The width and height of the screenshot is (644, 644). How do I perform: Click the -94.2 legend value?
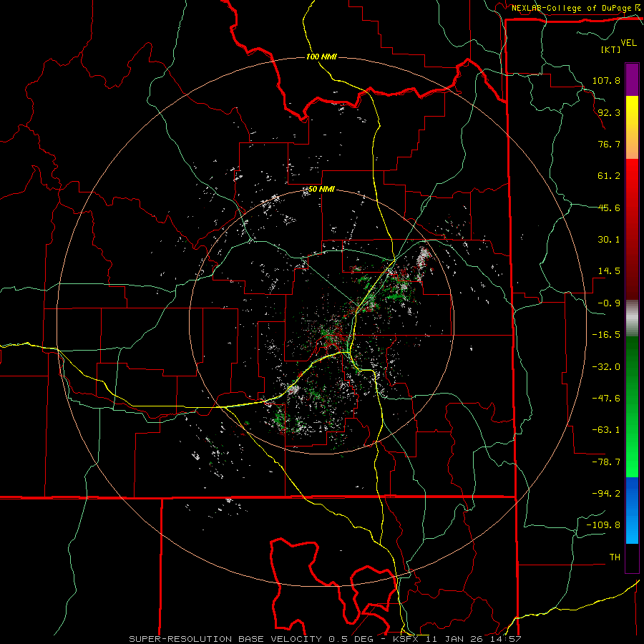point(606,494)
